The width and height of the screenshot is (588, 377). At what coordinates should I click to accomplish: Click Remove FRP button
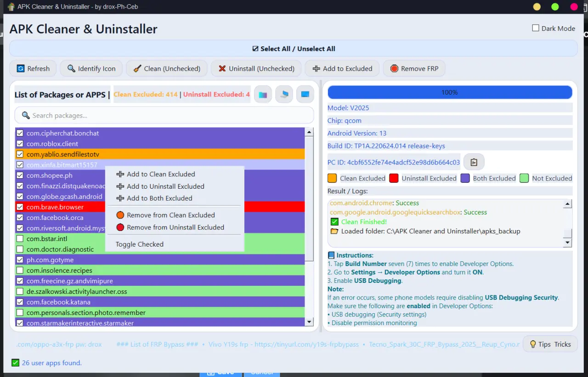[414, 68]
